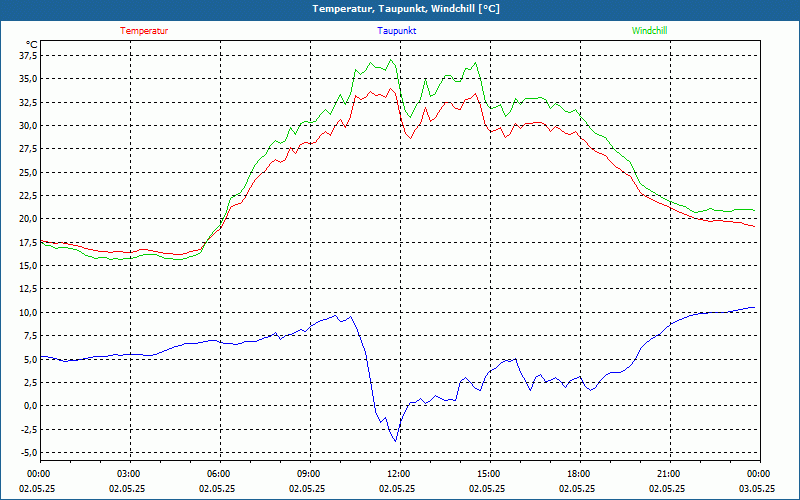The height and width of the screenshot is (500, 800).
Task: Click the '2,5' y-axis value
Action: point(30,383)
